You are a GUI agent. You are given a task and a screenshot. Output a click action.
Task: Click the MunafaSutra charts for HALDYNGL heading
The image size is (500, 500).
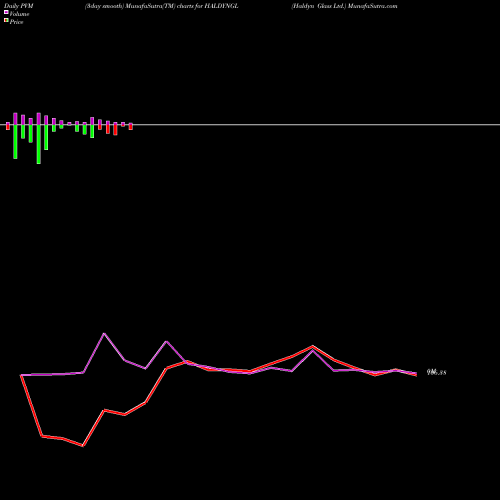coord(162,6)
